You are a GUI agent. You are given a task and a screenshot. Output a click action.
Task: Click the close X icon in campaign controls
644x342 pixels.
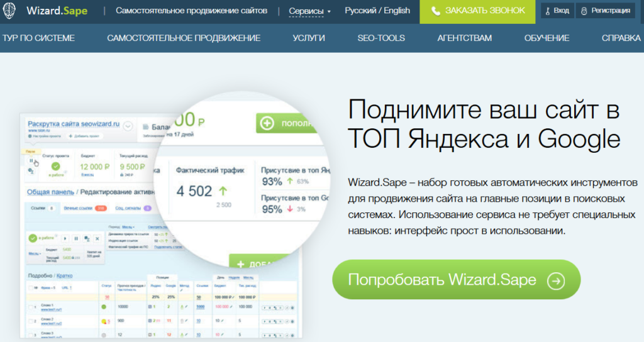[97, 238]
